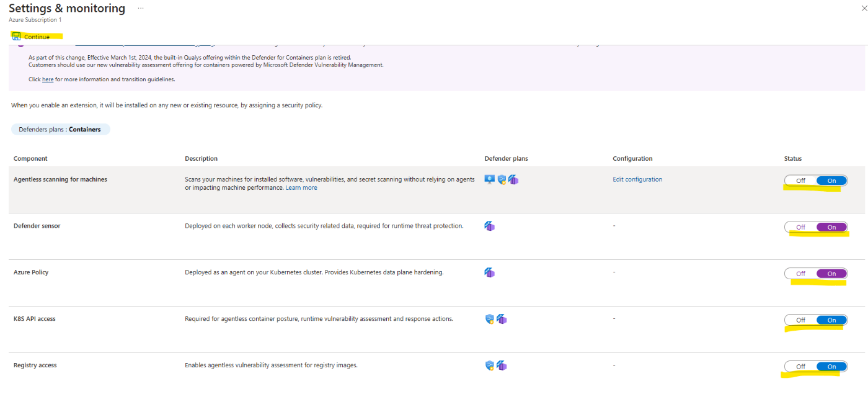Enable K8S API access with On
The width and height of the screenshot is (868, 394).
click(x=831, y=320)
